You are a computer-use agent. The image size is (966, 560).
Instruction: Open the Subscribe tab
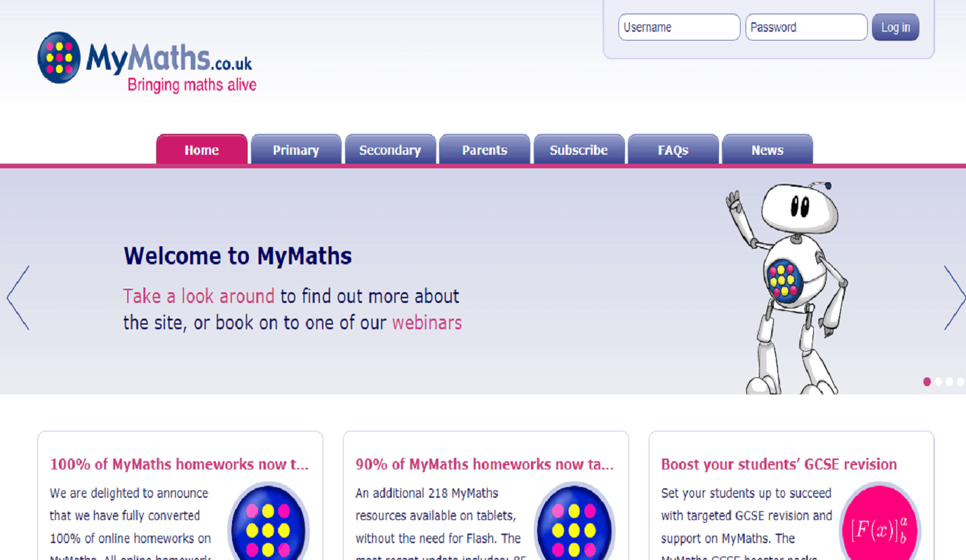click(x=578, y=150)
